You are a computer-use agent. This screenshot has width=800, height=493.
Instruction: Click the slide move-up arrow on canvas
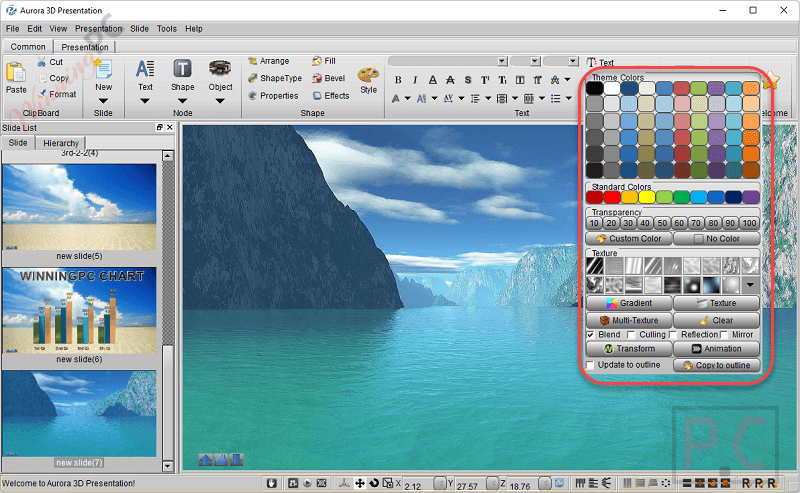206,460
